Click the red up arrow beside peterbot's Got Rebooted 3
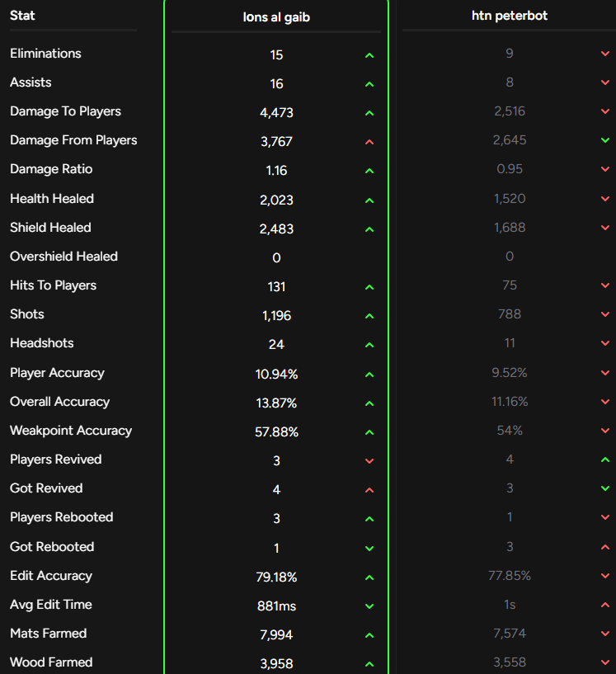The image size is (616, 674). click(x=604, y=547)
